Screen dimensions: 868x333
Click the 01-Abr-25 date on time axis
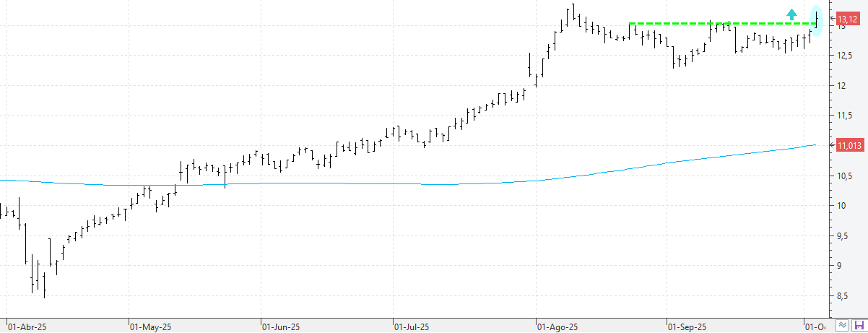pyautogui.click(x=27, y=326)
